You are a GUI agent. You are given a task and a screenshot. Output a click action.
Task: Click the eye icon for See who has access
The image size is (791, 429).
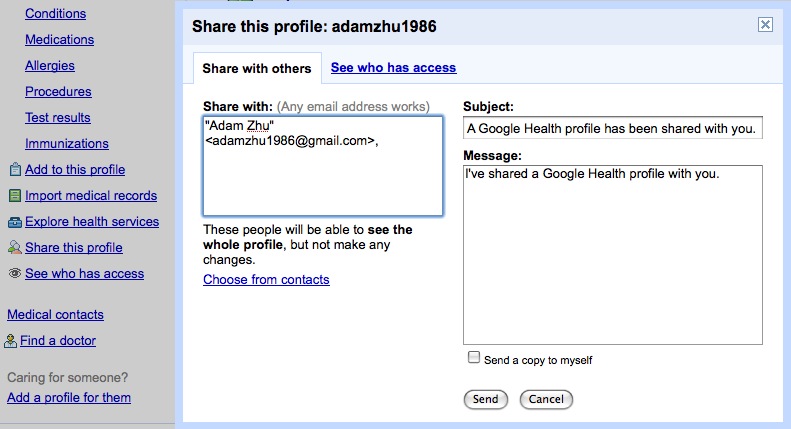point(14,274)
